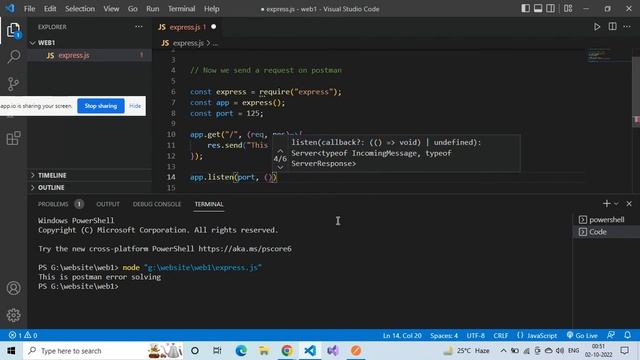Click errors and warnings status item

coord(23,336)
